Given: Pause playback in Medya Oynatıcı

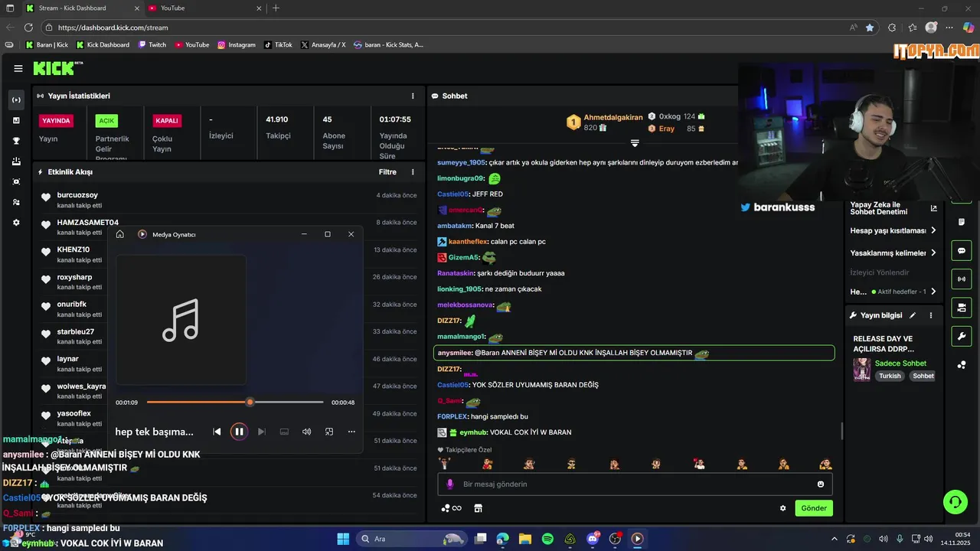Looking at the screenshot, I should [239, 432].
